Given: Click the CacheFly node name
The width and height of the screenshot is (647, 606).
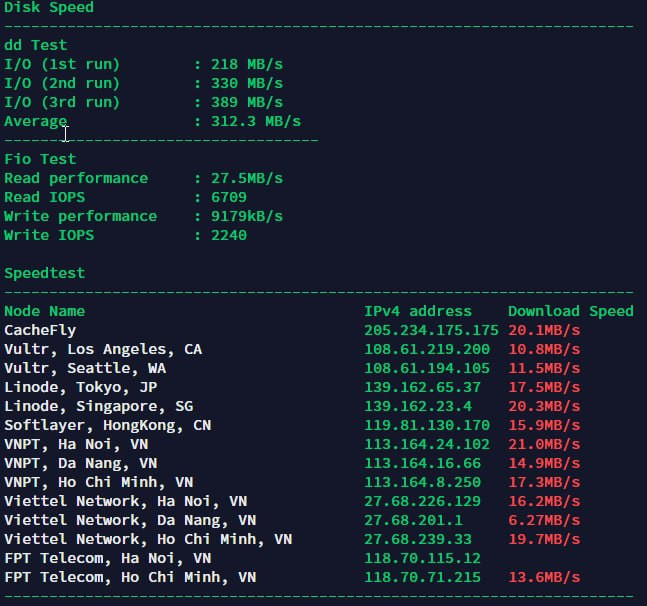Looking at the screenshot, I should coord(40,330).
